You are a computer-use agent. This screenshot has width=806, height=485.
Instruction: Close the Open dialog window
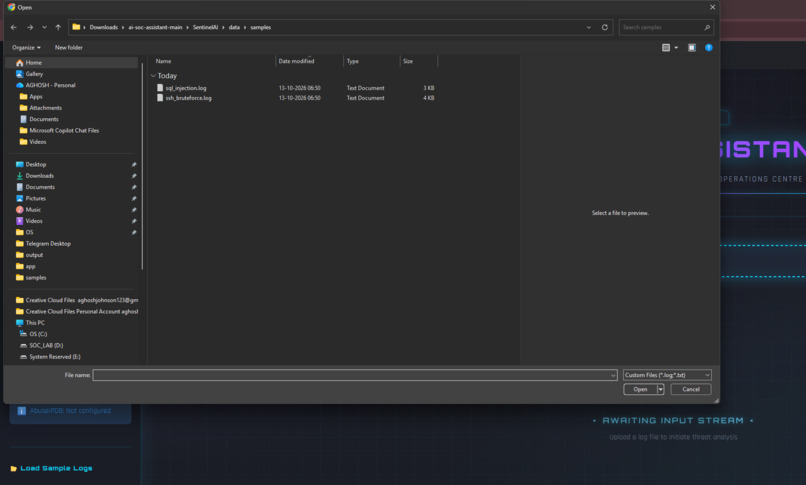(x=712, y=7)
